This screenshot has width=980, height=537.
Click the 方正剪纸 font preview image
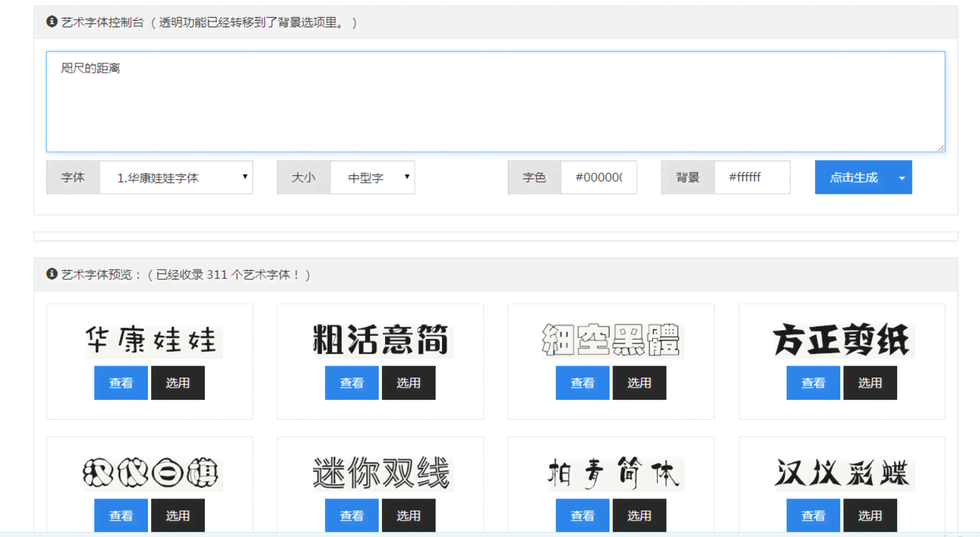(x=843, y=340)
